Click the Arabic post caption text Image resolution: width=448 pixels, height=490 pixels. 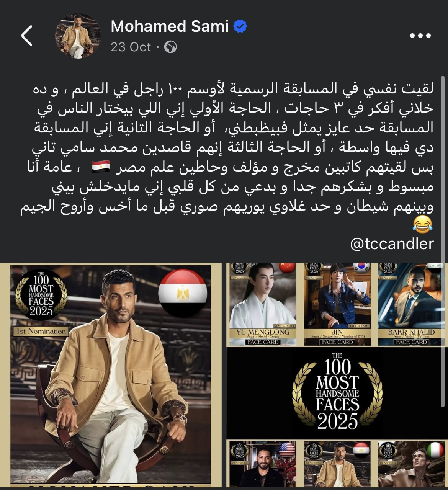(x=227, y=157)
